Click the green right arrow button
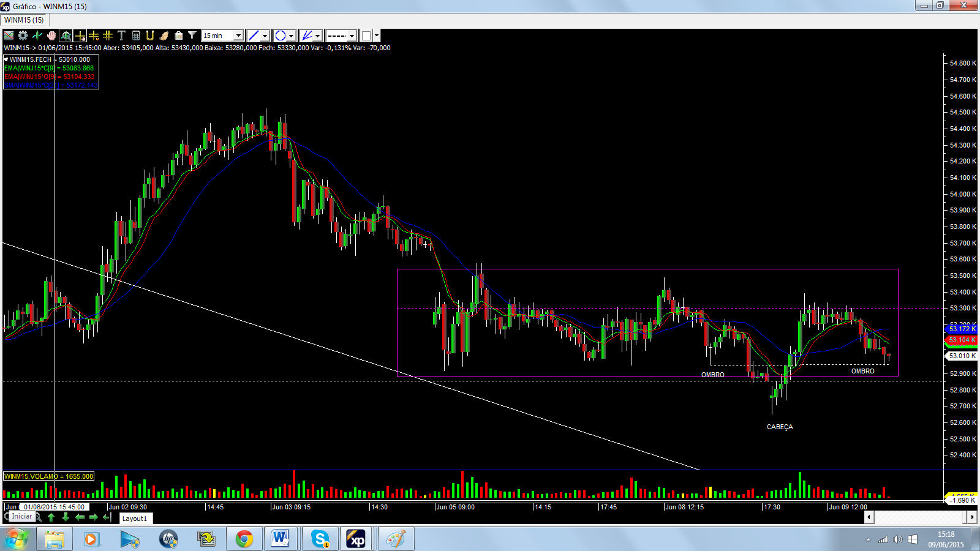 [x=94, y=517]
